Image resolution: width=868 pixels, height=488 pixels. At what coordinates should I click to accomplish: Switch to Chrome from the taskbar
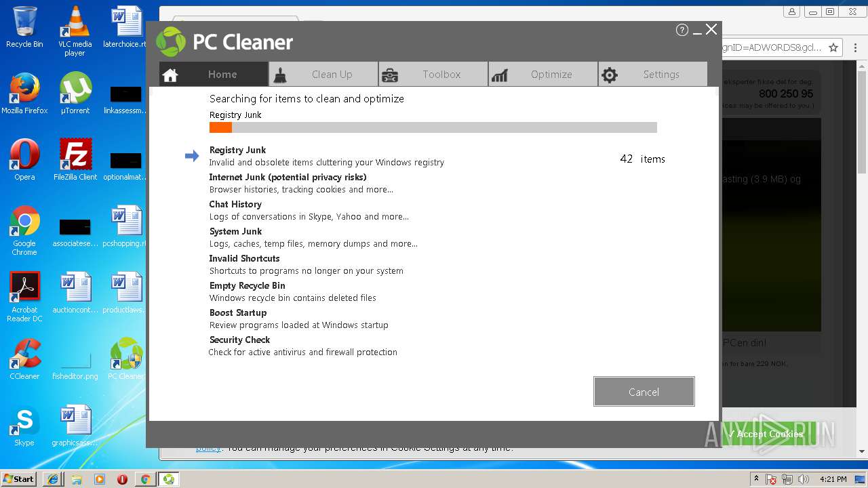click(145, 479)
